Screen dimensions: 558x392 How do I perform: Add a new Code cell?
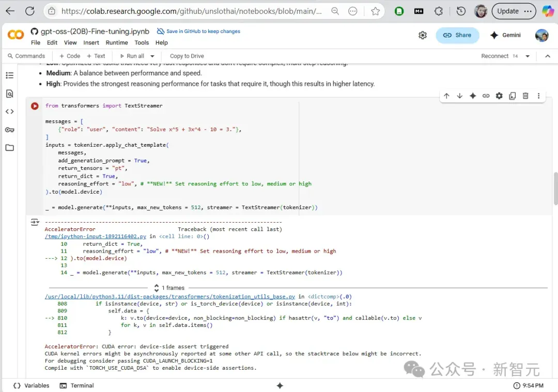70,56
